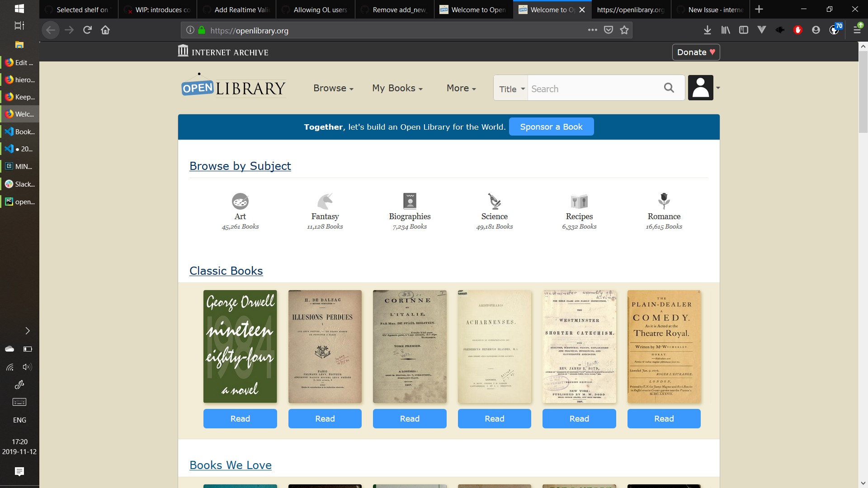Click the search magnifier icon
Viewport: 868px width, 488px height.
click(669, 88)
